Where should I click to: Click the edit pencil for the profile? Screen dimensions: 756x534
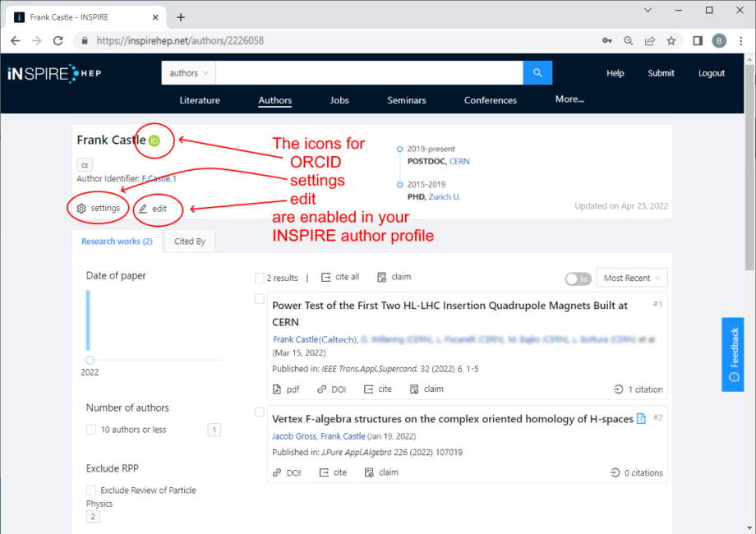[153, 209]
